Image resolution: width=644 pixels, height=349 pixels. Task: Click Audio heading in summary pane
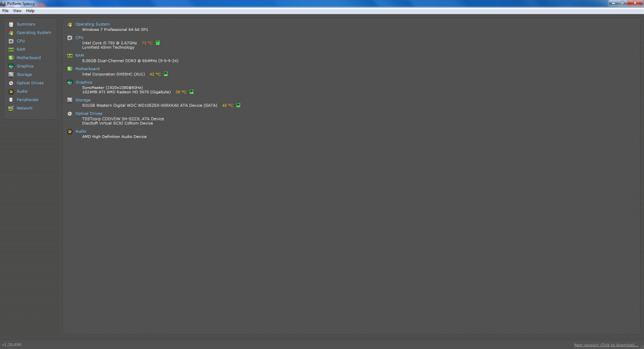[x=81, y=131]
